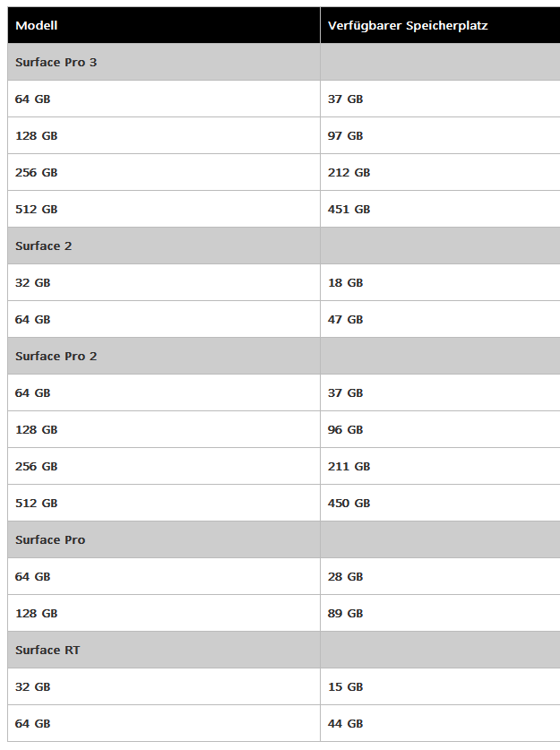Click the Verfügbarer Speicherplatz column header
The height and width of the screenshot is (750, 560).
click(408, 25)
